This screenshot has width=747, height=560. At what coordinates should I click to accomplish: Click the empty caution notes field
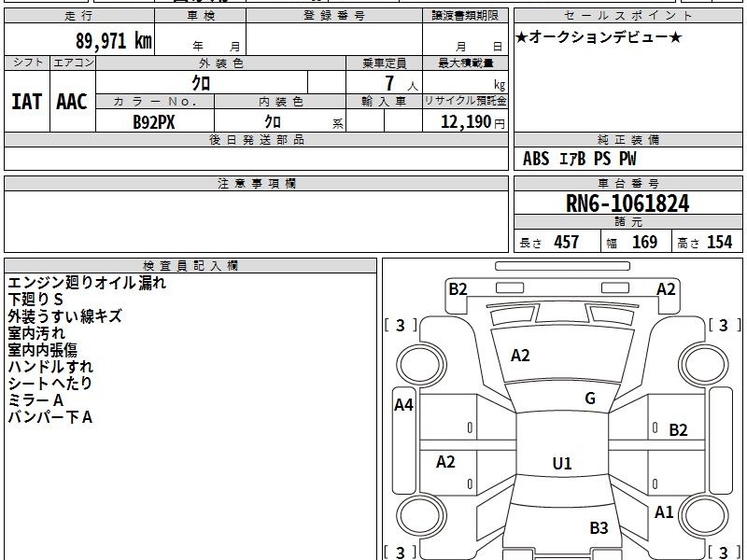[x=256, y=221]
